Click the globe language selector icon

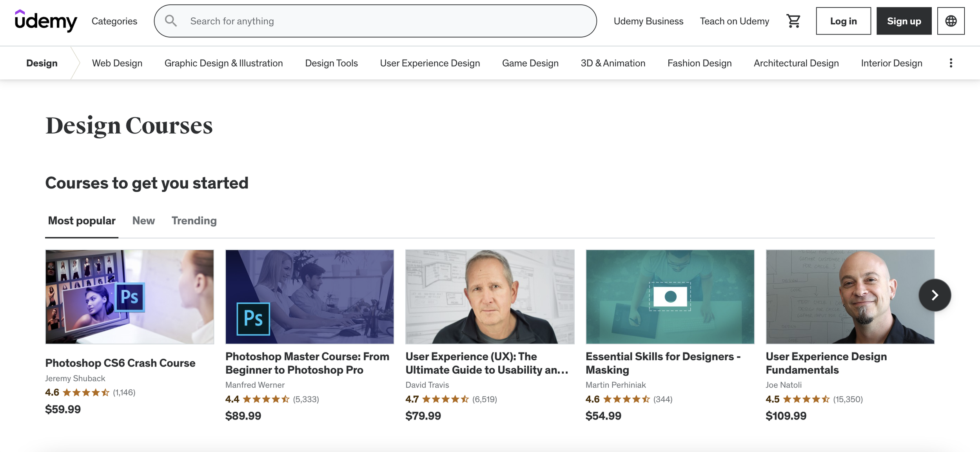tap(951, 21)
